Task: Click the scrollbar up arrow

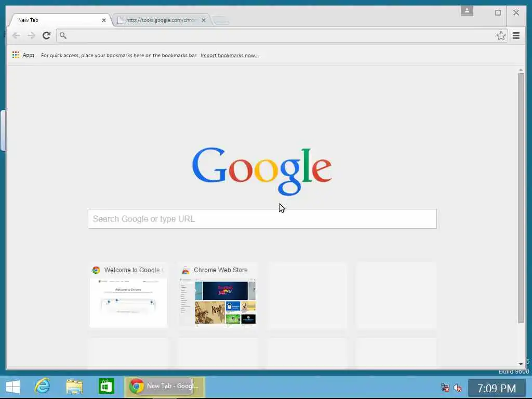Action: point(521,70)
